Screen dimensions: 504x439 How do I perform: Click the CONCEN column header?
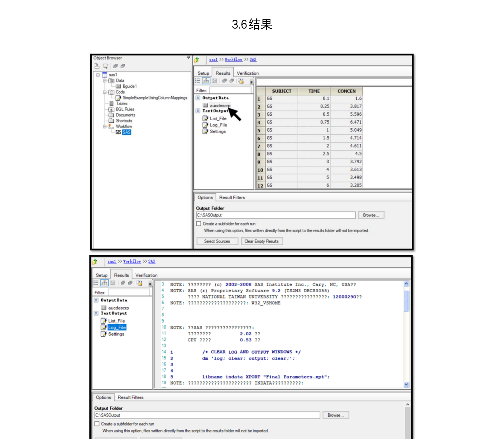346,91
